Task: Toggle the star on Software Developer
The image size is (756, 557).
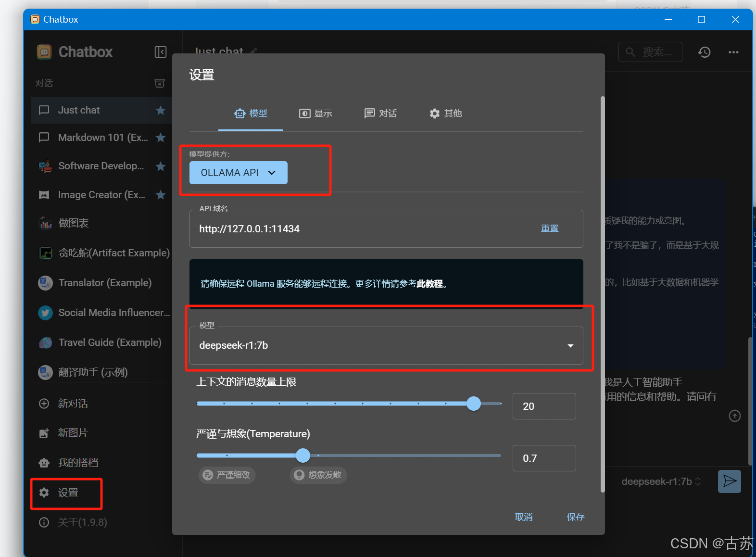Action: click(x=161, y=166)
